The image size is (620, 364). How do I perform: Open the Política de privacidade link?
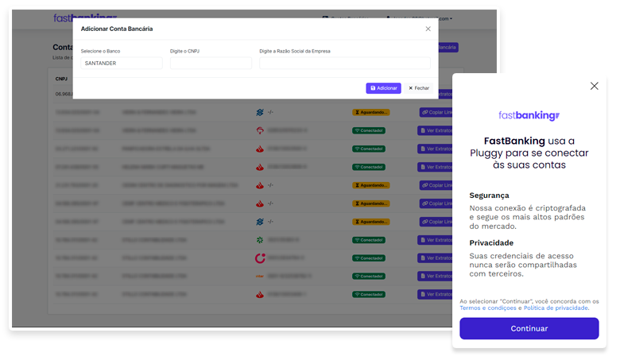click(x=556, y=308)
